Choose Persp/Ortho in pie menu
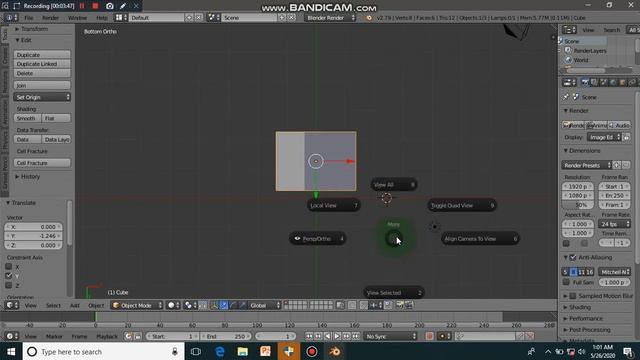The width and height of the screenshot is (640, 360). click(x=318, y=239)
